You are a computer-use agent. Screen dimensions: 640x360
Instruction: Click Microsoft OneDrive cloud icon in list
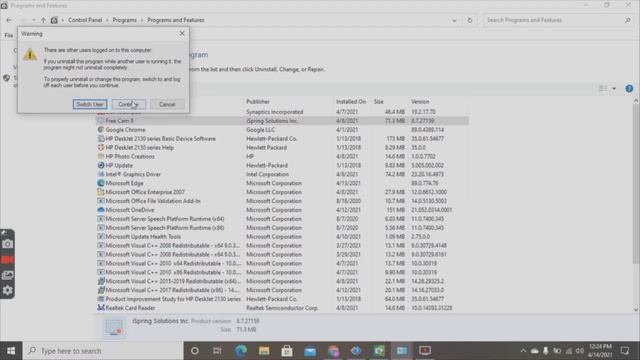tap(101, 210)
